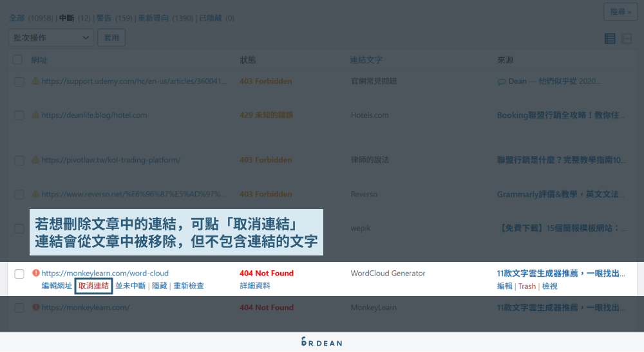Show 全部 links filter

click(x=17, y=18)
